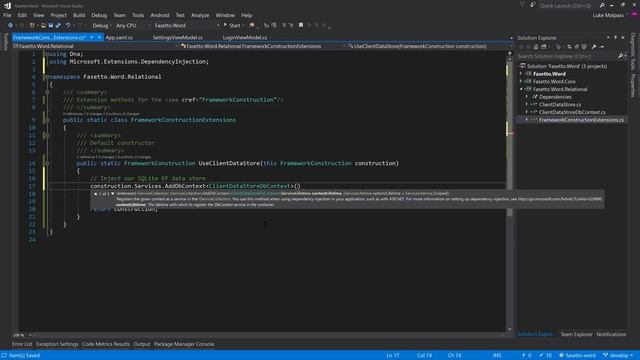Collapse all items in Solution Explorer
This screenshot has height=360, width=640.
[x=577, y=47]
